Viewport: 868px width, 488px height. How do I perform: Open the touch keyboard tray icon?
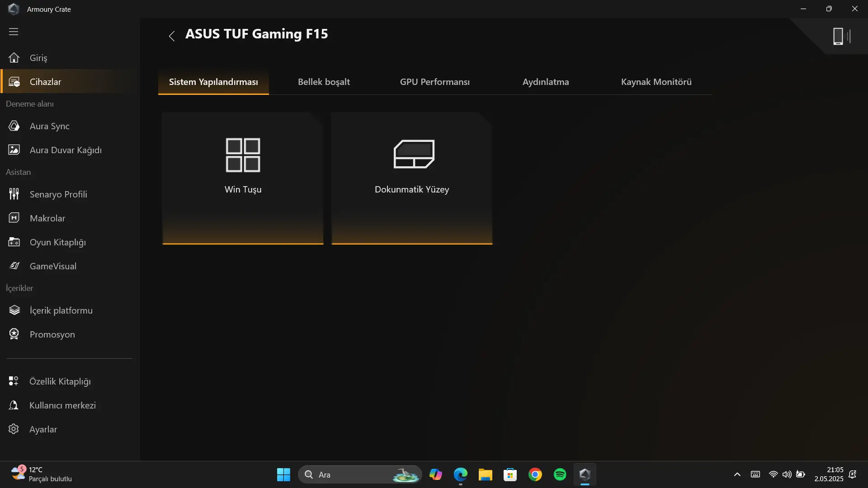(x=755, y=474)
